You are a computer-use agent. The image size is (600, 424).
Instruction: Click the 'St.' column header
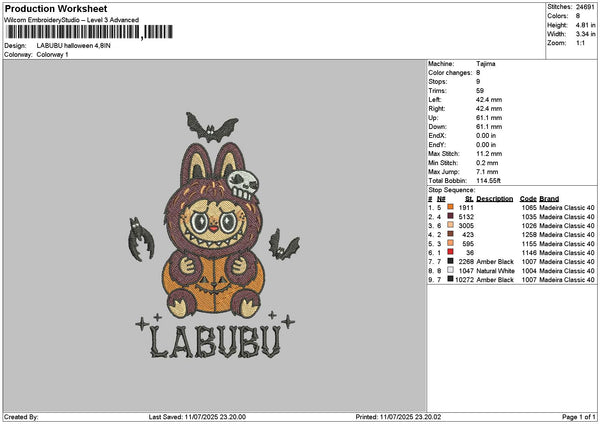click(469, 199)
